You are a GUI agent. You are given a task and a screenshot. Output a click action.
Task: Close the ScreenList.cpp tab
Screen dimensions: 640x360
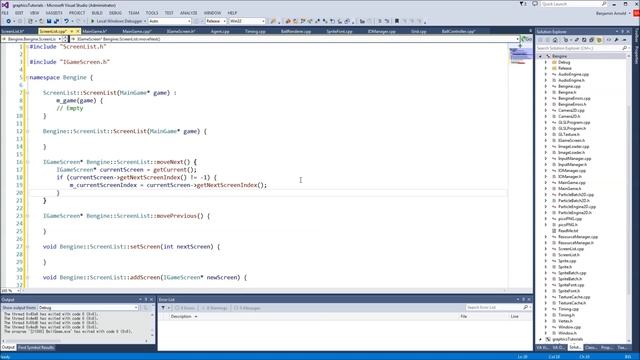click(x=78, y=31)
